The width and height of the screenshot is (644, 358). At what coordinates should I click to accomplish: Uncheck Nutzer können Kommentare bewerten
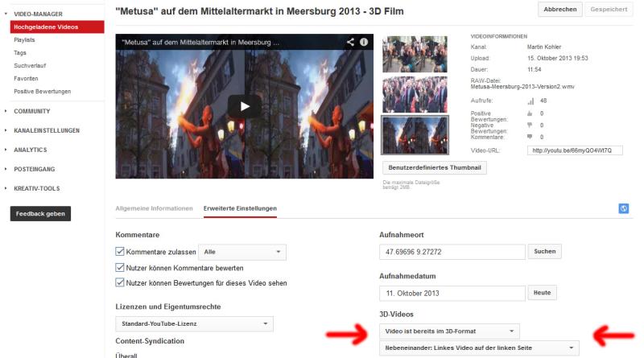121,267
